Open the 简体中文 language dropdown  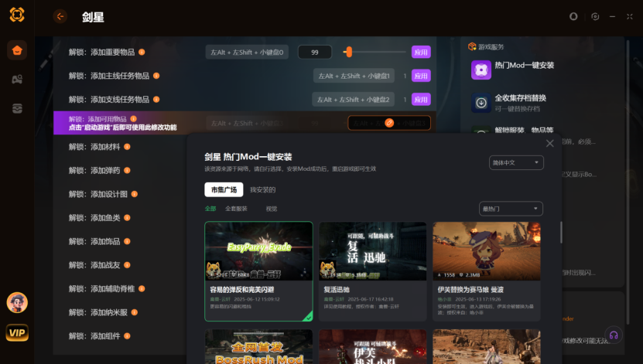(516, 162)
